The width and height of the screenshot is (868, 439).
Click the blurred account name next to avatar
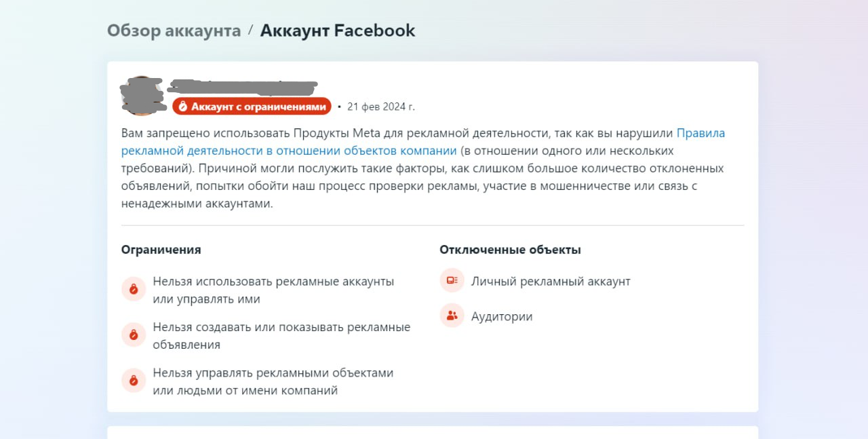tap(242, 87)
